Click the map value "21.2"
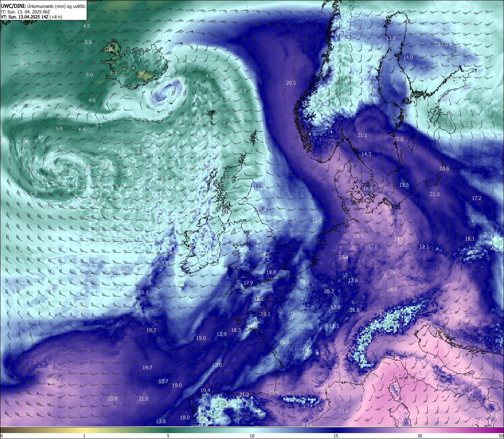Screen dimensions: 504x439 click(x=244, y=395)
